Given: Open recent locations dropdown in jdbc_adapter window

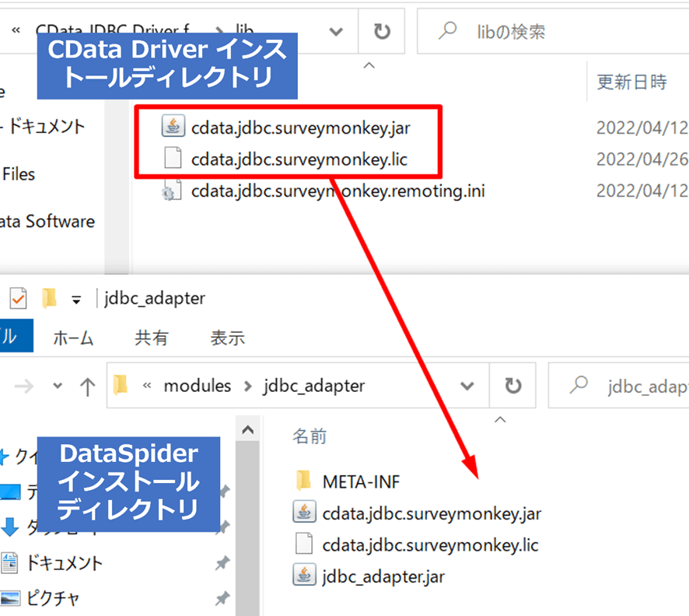Looking at the screenshot, I should 58,387.
